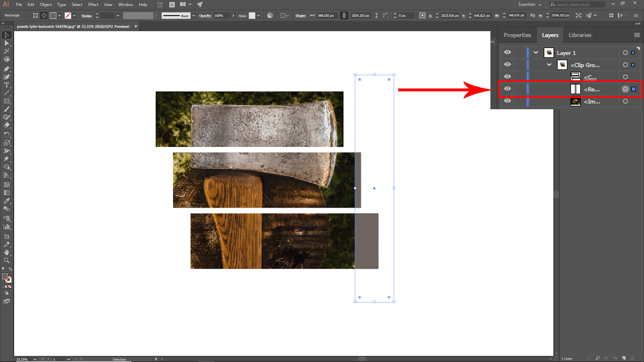Open the Essentials workspace switcher
The height and width of the screenshot is (362, 644).
point(530,4)
